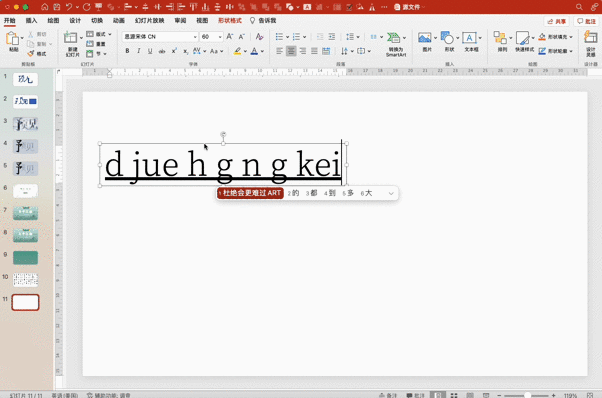602x398 pixels.
Task: Click the zoom slider handle in status bar
Action: pos(527,395)
